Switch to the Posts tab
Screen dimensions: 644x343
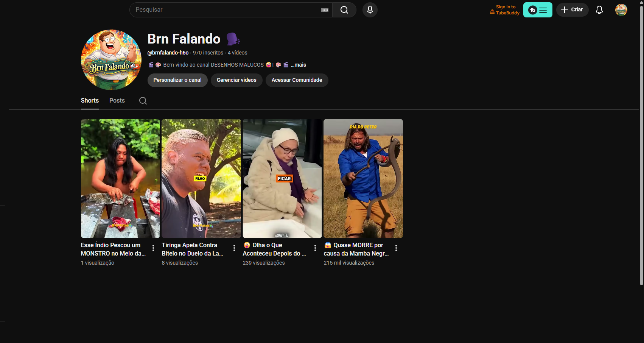click(x=117, y=101)
